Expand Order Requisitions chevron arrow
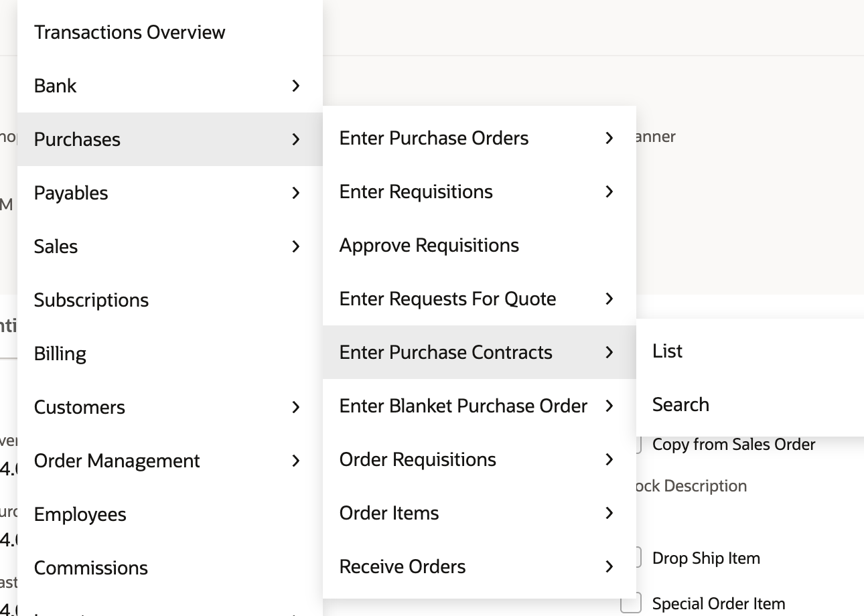 (x=609, y=459)
